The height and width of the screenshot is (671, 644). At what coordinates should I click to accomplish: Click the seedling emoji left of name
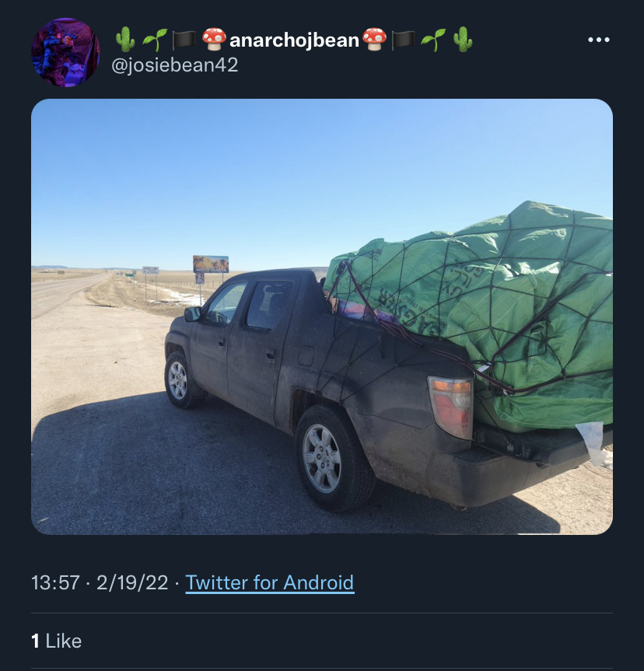(x=154, y=40)
